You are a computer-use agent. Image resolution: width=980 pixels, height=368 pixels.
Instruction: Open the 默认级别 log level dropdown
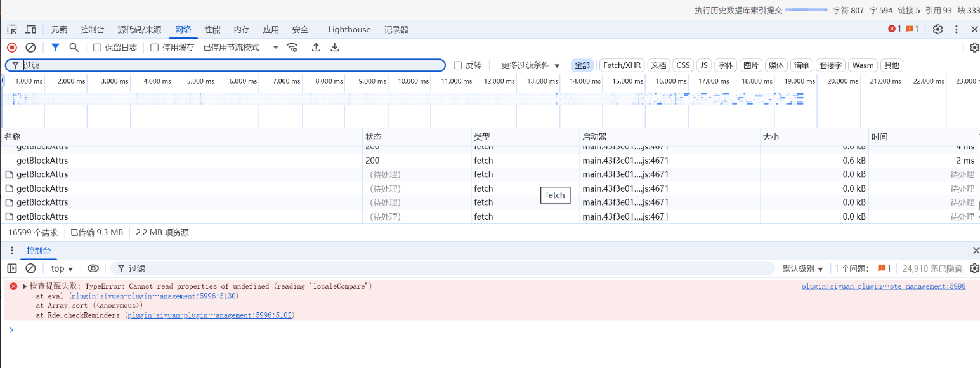[x=802, y=268]
